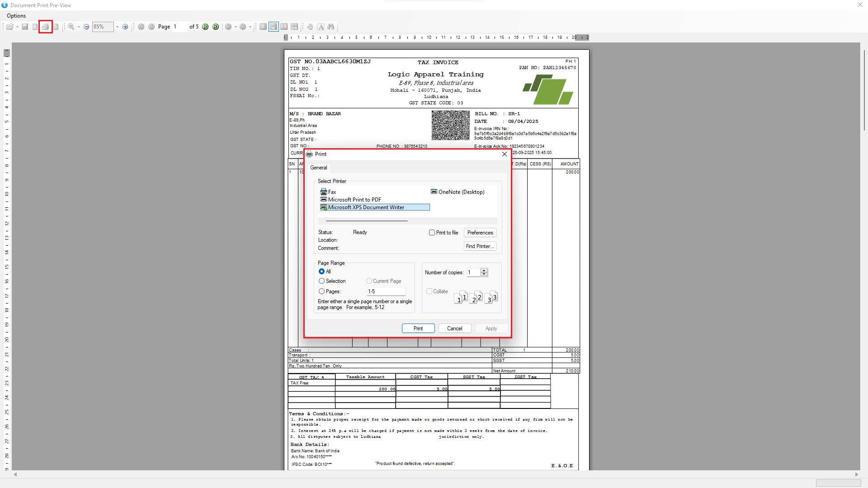The width and height of the screenshot is (868, 488).
Task: Click the Pages range input field
Action: [x=386, y=291]
